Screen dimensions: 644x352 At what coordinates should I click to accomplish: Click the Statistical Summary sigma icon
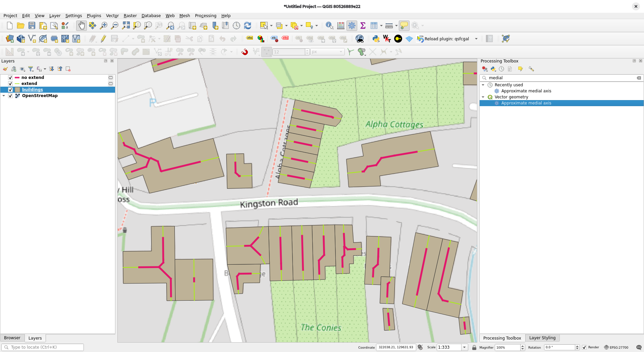pos(363,26)
